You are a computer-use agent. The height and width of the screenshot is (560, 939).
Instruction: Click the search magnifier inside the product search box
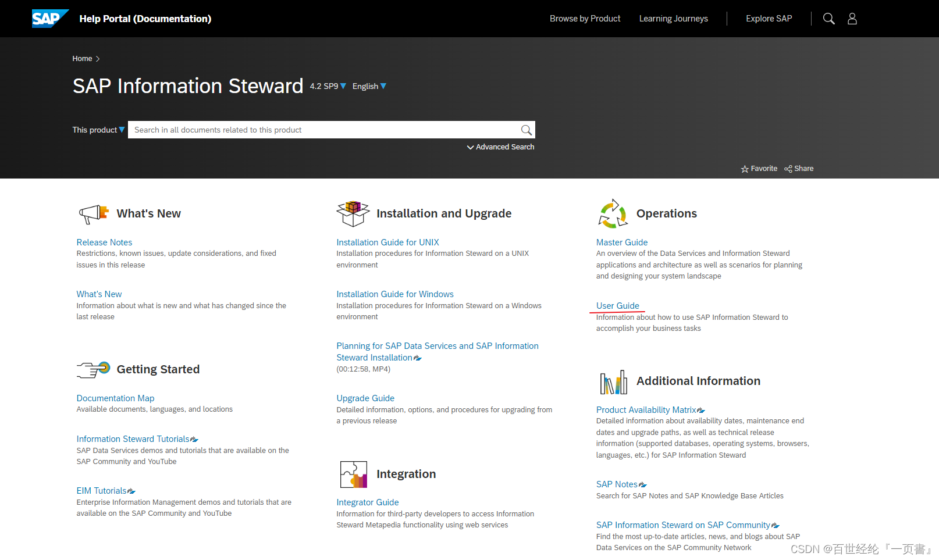pos(526,130)
